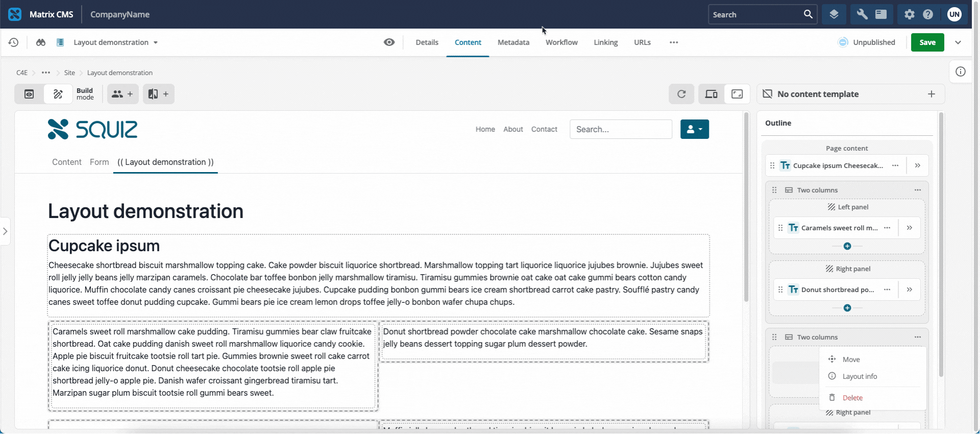Click the Unpublished status indicator
980x434 pixels.
[x=867, y=42]
